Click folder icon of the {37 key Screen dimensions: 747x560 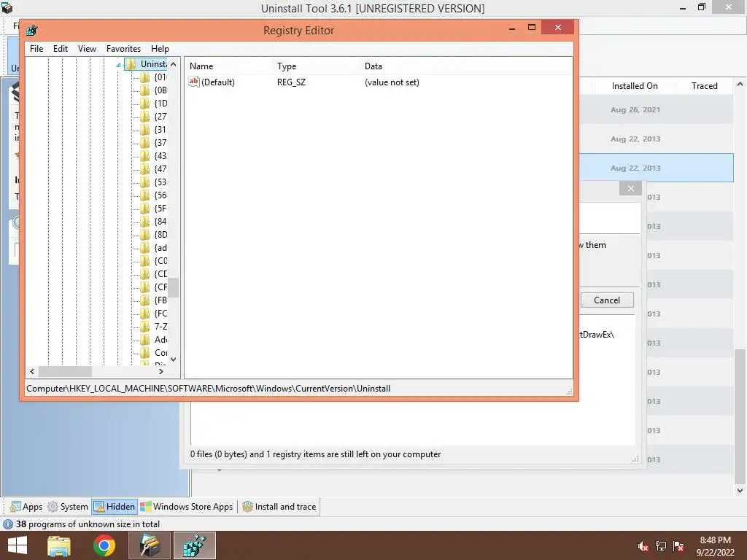145,143
